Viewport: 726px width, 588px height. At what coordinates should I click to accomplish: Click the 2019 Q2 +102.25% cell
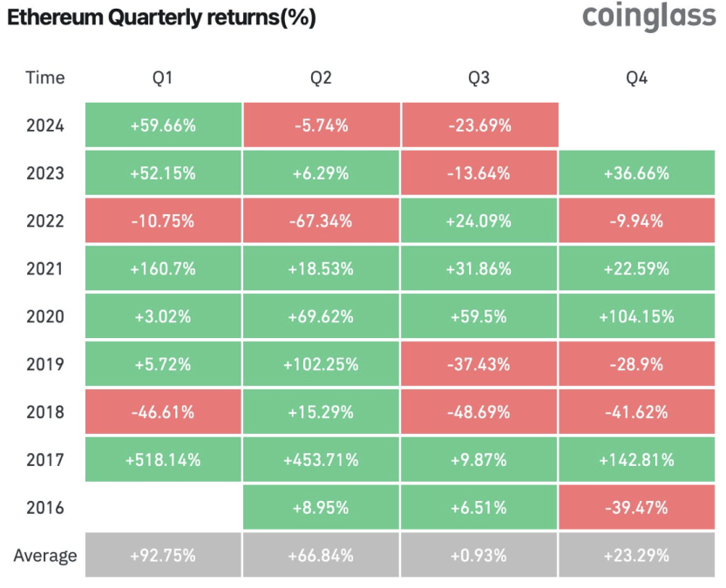click(321, 365)
